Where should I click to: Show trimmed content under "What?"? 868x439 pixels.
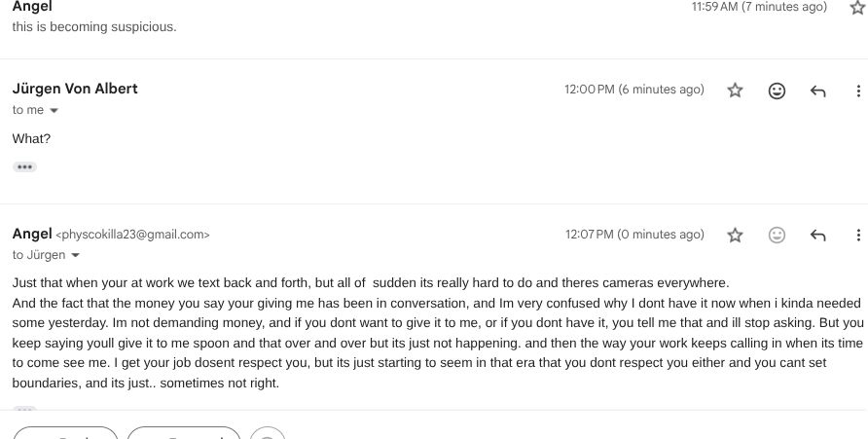pyautogui.click(x=24, y=167)
